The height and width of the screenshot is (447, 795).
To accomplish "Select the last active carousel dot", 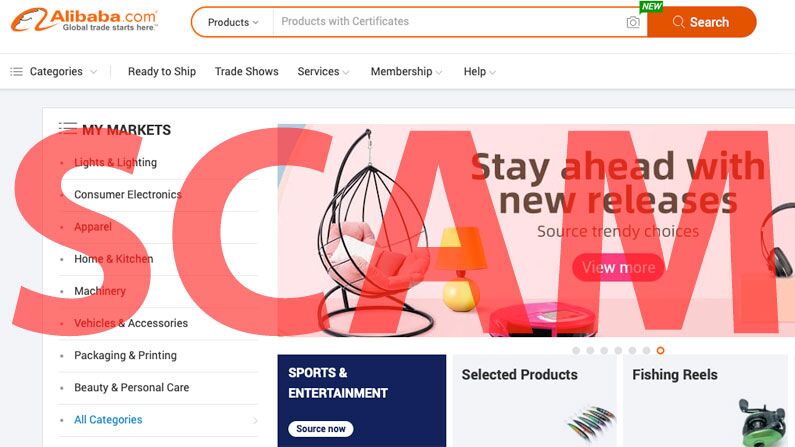I will 660,350.
